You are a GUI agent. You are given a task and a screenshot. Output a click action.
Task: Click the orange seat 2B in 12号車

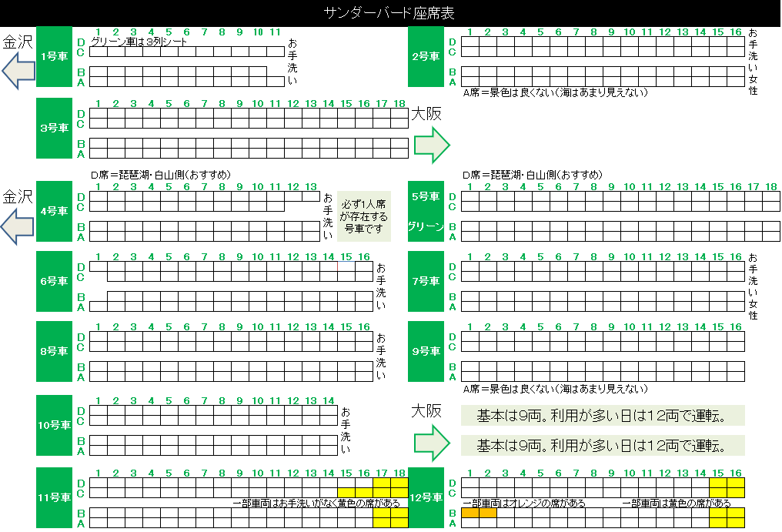pos(488,513)
